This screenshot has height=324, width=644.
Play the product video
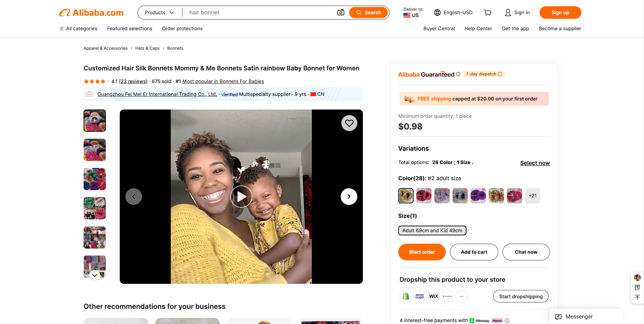click(x=241, y=196)
